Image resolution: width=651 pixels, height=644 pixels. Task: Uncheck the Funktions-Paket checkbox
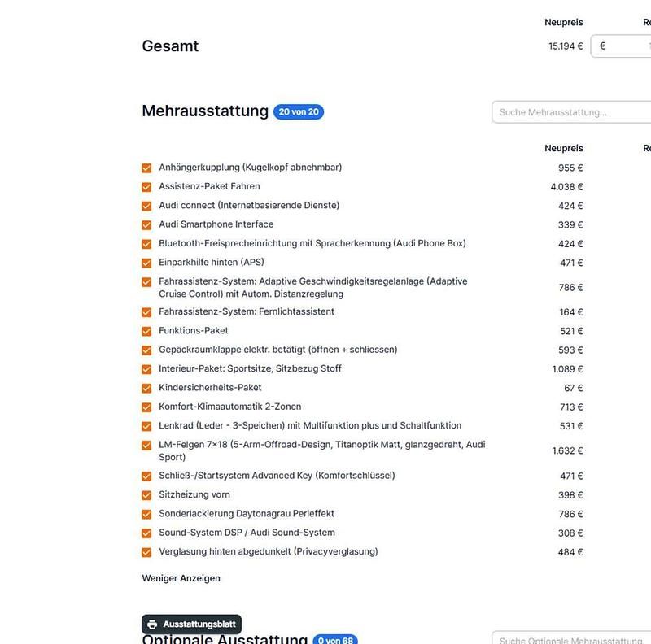(x=146, y=332)
